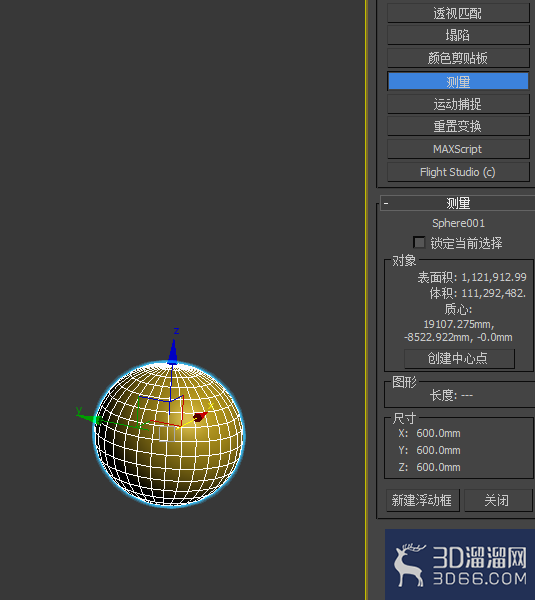The image size is (535, 600).
Task: Click the 塌陷 utility button
Action: point(458,36)
